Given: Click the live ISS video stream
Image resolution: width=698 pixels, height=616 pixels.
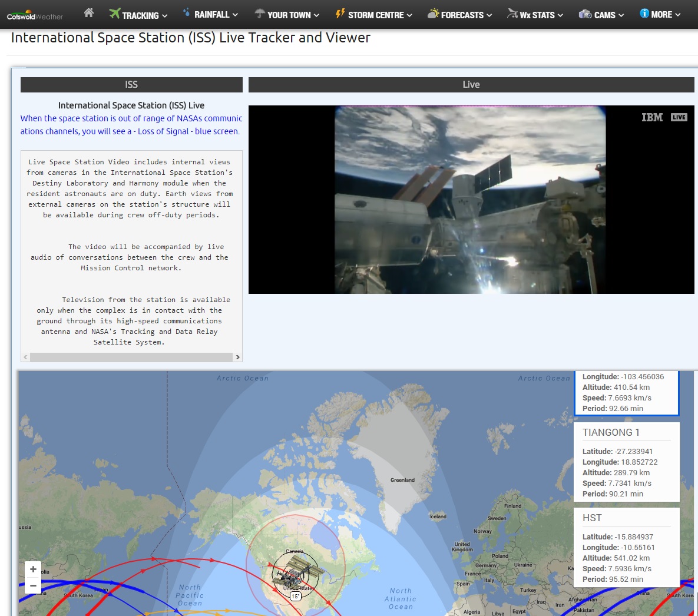Looking at the screenshot, I should point(471,199).
